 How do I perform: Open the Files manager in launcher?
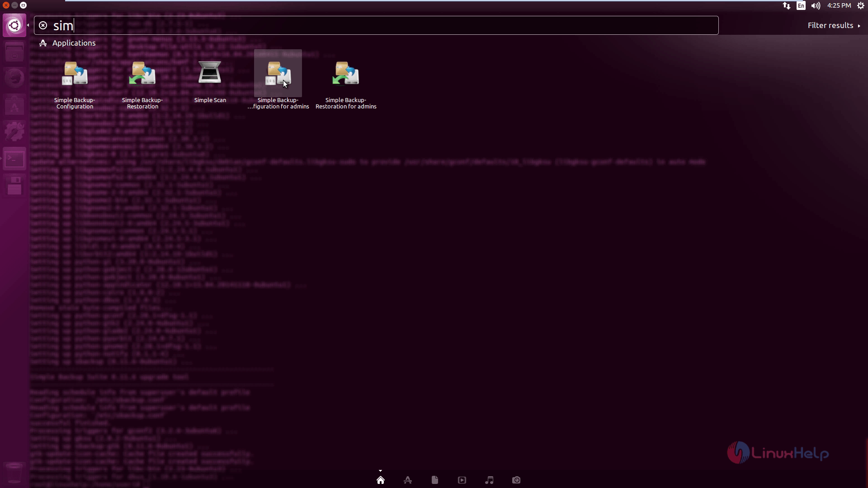14,52
